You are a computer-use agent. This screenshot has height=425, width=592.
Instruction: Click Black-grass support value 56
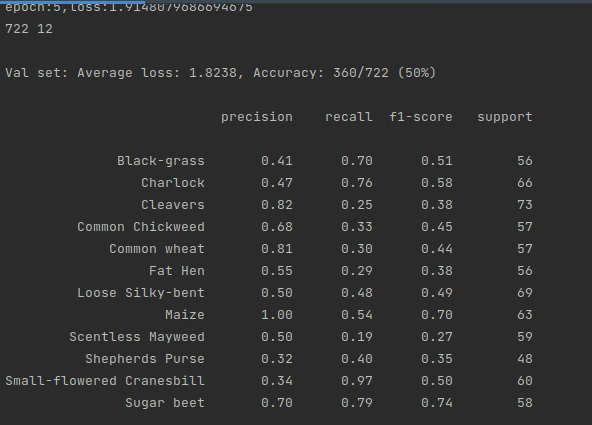click(525, 161)
